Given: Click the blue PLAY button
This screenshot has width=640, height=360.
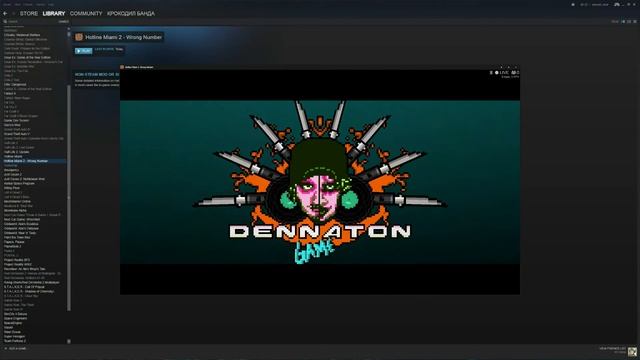Looking at the screenshot, I should (84, 51).
